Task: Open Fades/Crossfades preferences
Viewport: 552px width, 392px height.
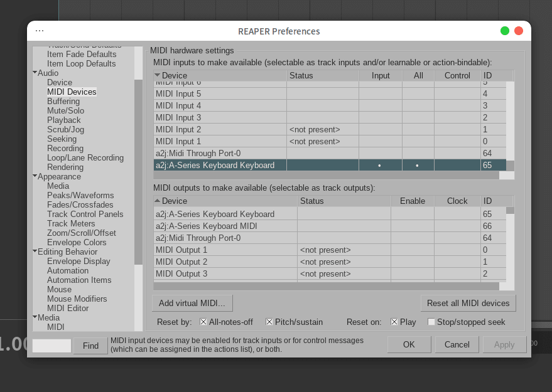Action: click(x=80, y=205)
